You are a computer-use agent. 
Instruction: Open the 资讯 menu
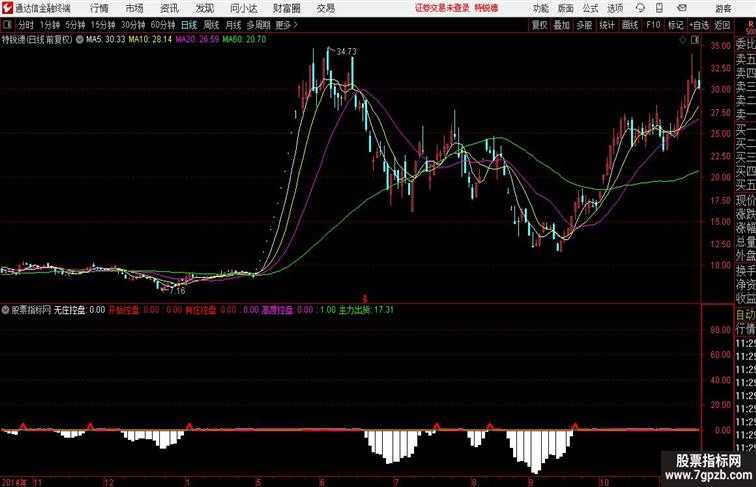tap(169, 8)
